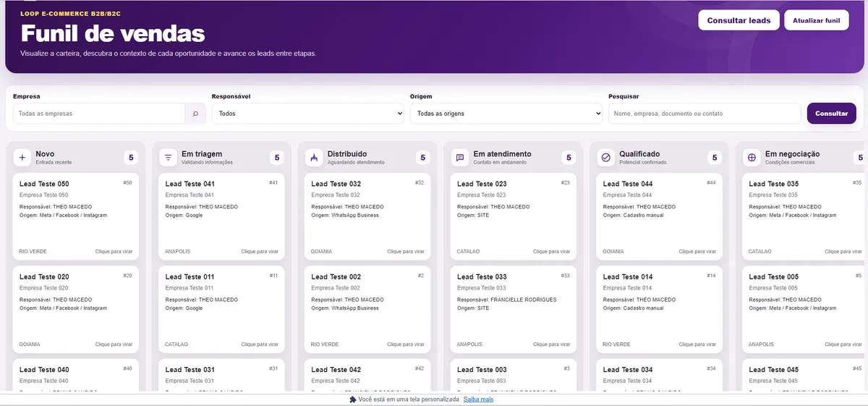This screenshot has height=406, width=868.
Task: Click 'Origem: Cadastro manual' on Lead Teste 044
Action: pyautogui.click(x=633, y=216)
